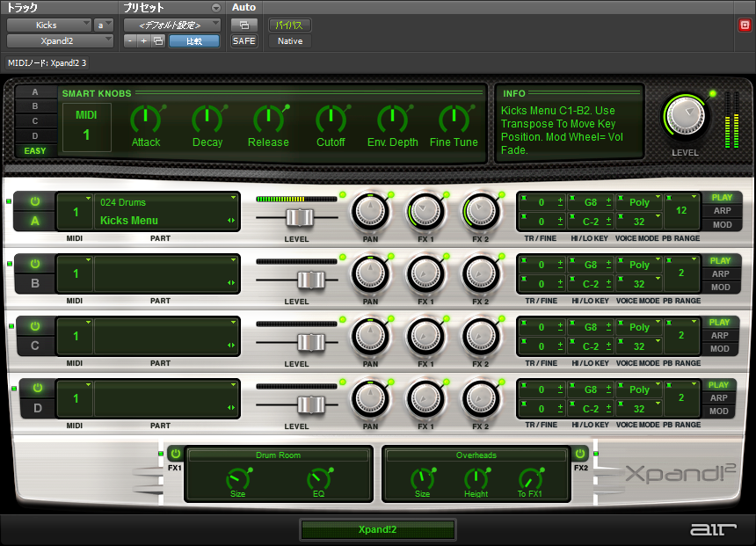Viewport: 756px width, 546px height.
Task: Click the red target button at top right
Action: point(745,25)
